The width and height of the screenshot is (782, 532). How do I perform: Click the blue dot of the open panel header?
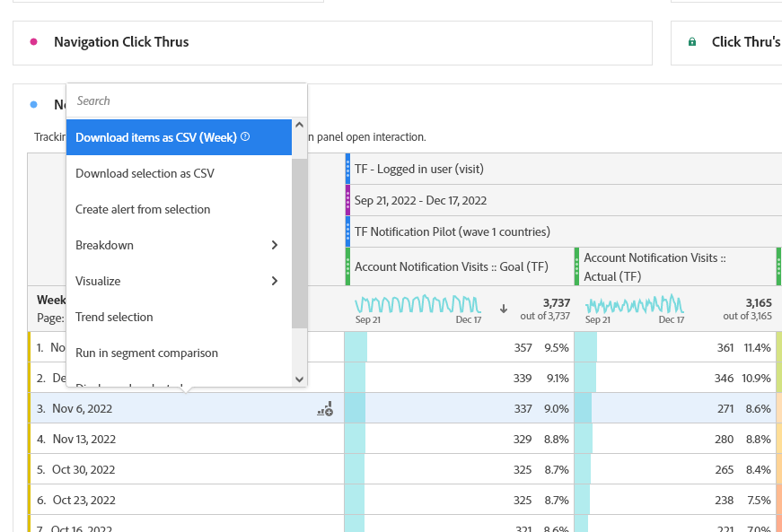click(34, 105)
